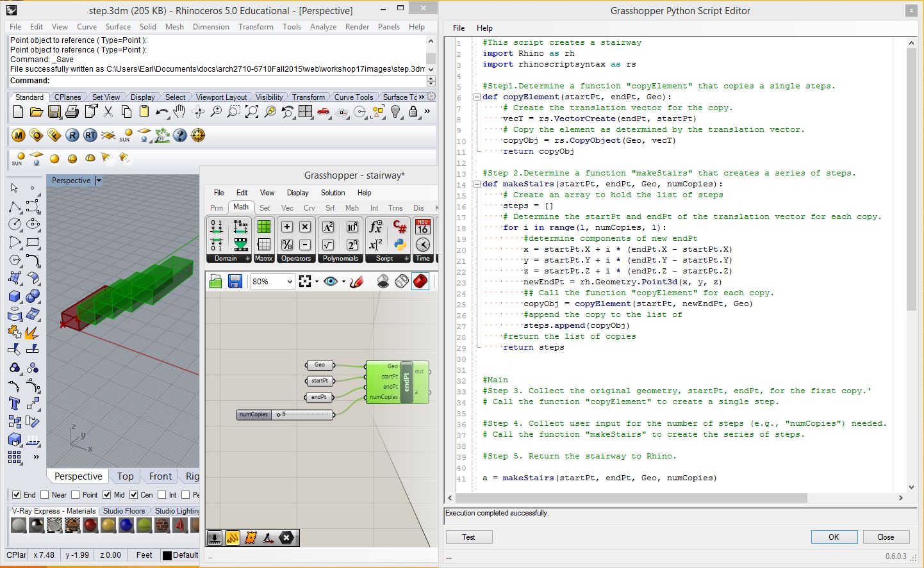Screen dimensions: 924x568
Task: Collapse the makeStairs function definition
Action: click(x=477, y=184)
